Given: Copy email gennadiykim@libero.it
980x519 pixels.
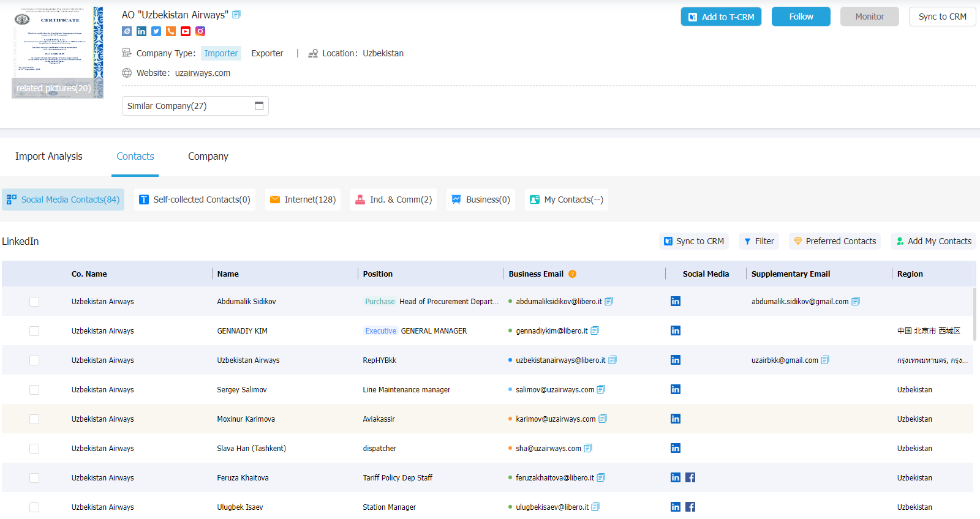Looking at the screenshot, I should pos(595,330).
